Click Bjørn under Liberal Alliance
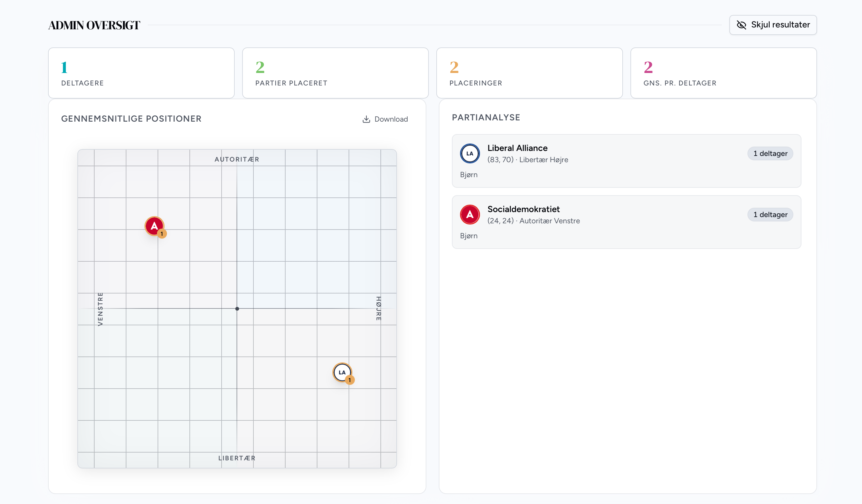Viewport: 862px width, 504px height. point(469,175)
